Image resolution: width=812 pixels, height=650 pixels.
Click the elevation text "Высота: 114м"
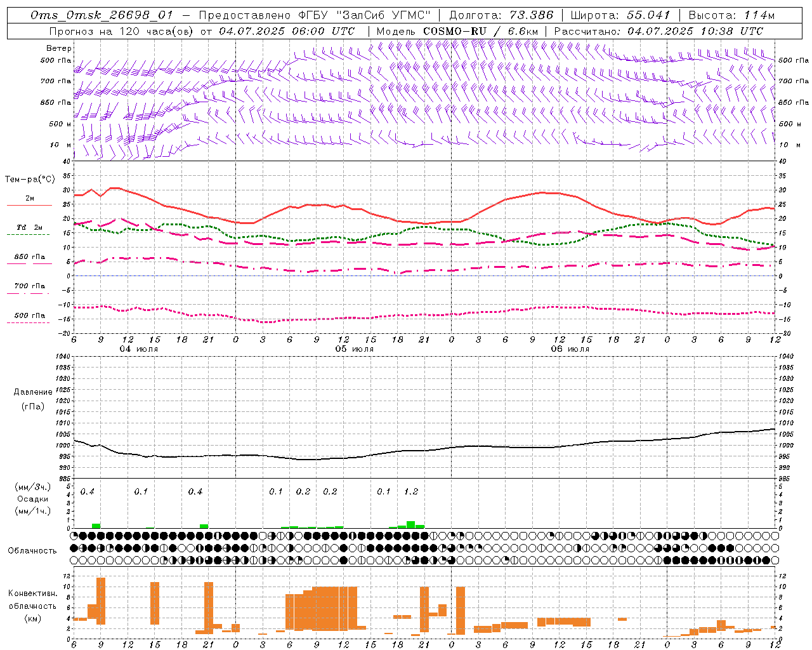731,15
